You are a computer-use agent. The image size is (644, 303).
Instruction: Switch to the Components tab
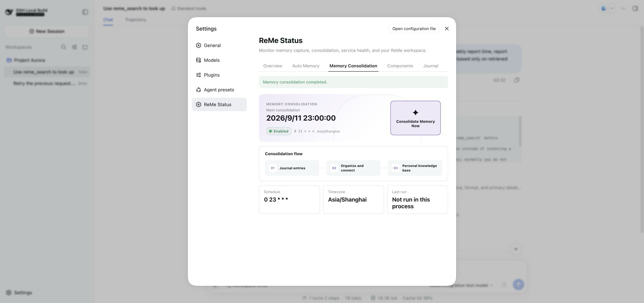coord(400,66)
